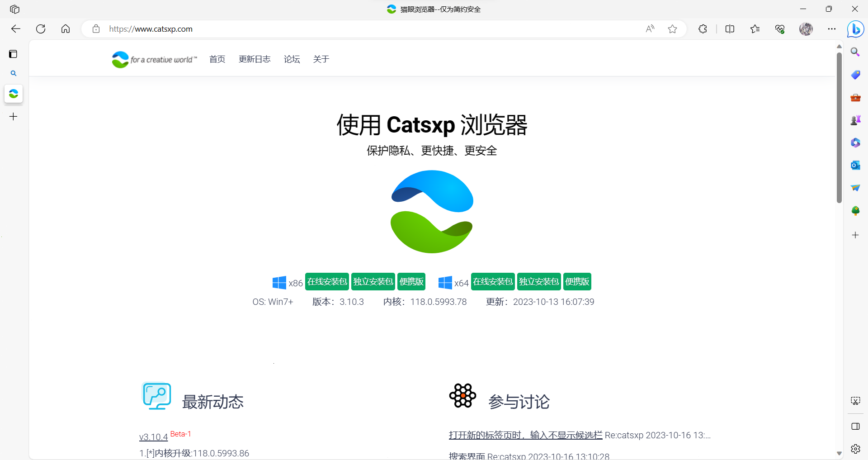Reload the current page

[41, 29]
